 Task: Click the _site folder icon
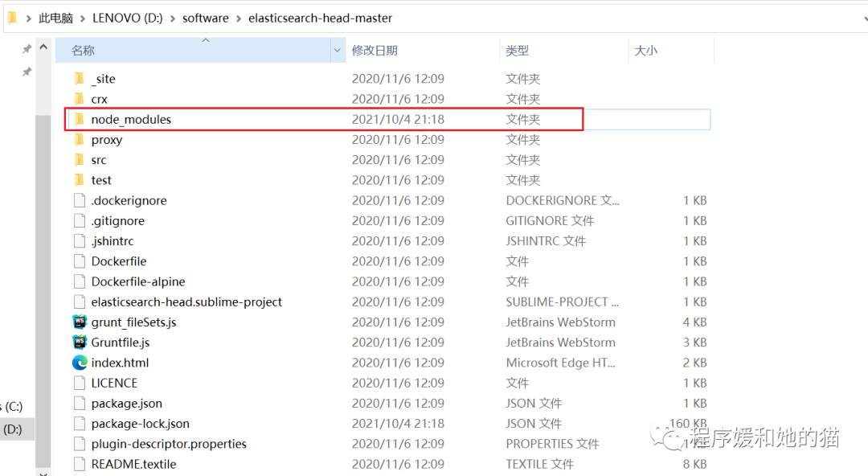[x=80, y=79]
